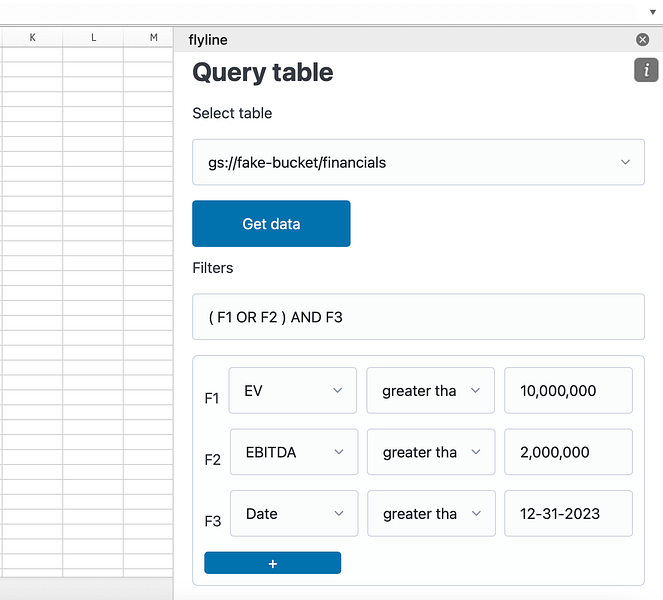Click the flyline panel title bar

click(x=400, y=40)
